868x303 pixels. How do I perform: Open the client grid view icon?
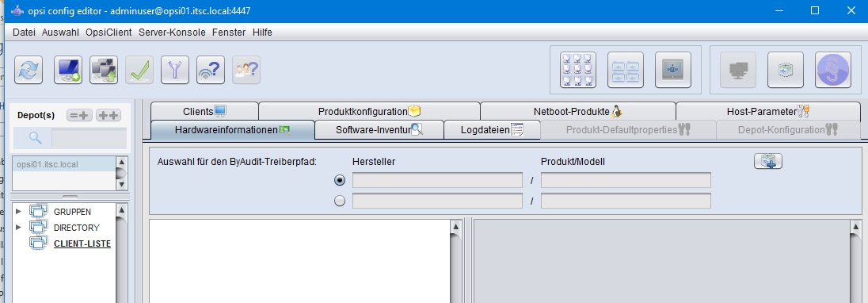578,70
